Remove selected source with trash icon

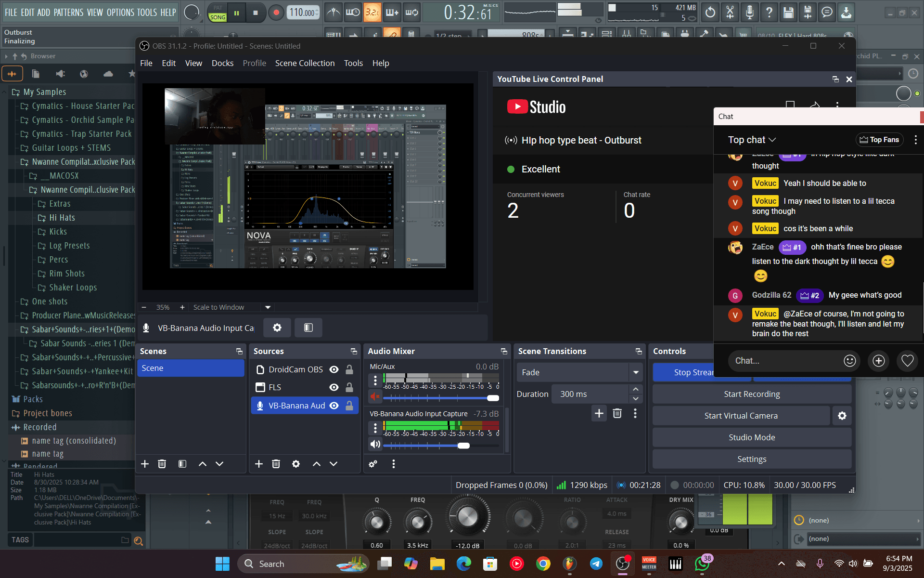pyautogui.click(x=276, y=464)
